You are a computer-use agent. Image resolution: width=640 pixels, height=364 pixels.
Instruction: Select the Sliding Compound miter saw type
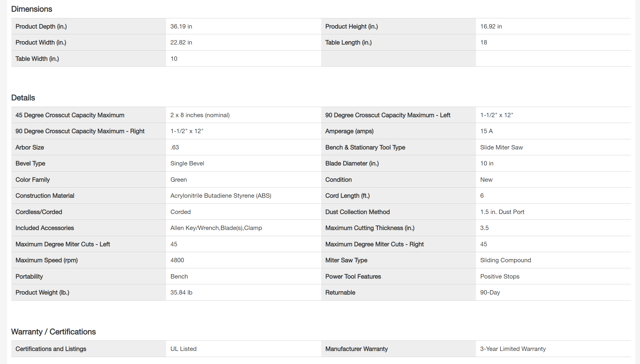[505, 260]
